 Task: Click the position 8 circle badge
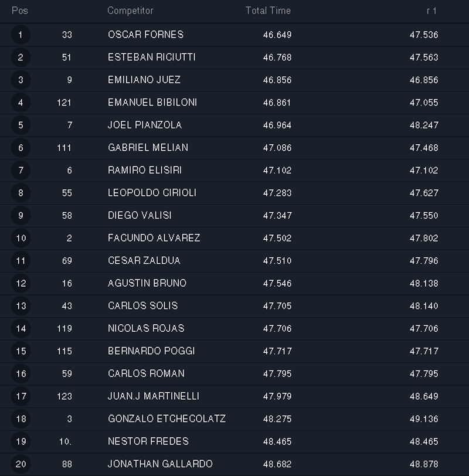21,193
